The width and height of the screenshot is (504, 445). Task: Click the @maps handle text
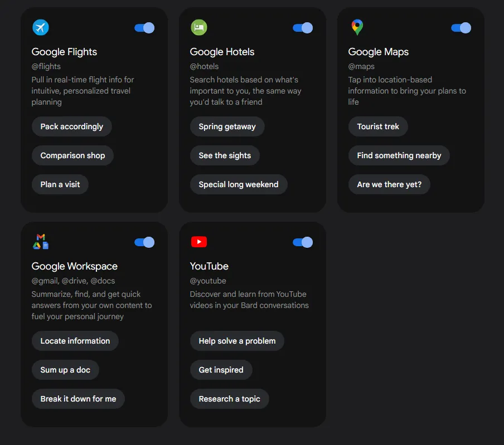361,66
